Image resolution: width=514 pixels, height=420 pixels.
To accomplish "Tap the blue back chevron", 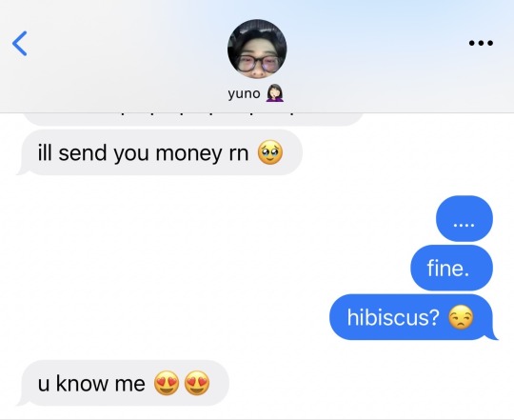I will [20, 44].
